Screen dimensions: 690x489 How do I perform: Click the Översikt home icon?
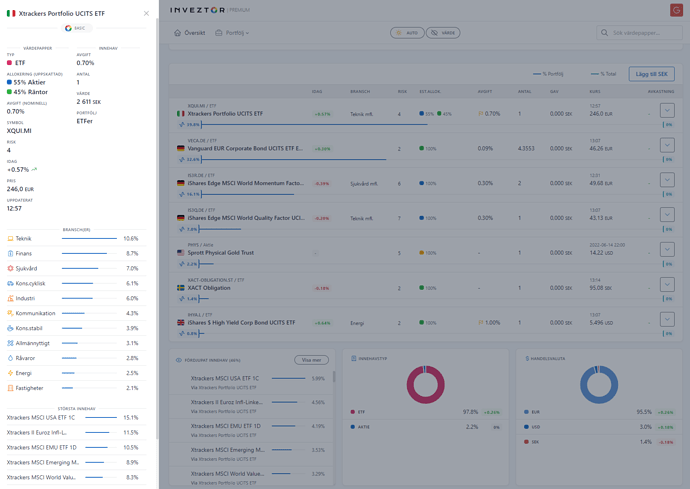177,33
